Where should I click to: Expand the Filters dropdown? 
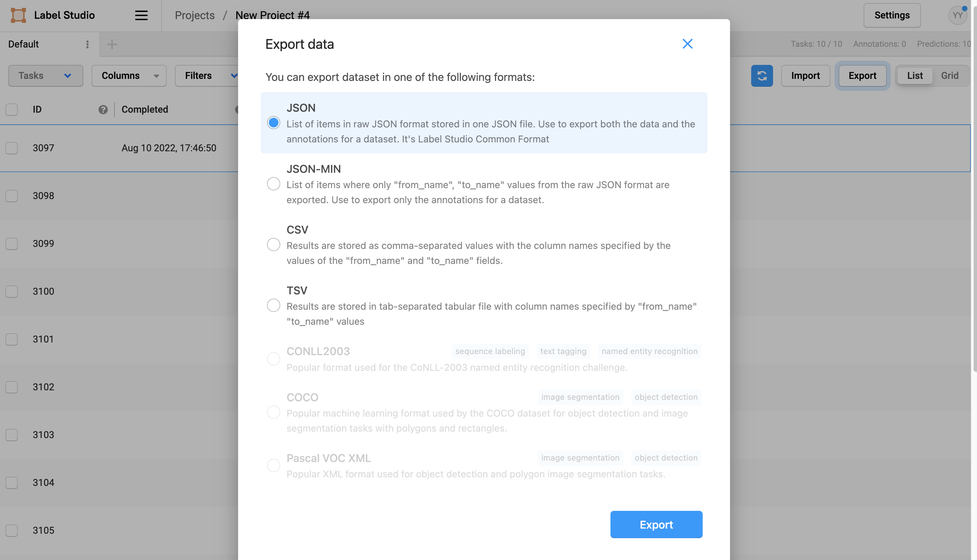click(208, 76)
